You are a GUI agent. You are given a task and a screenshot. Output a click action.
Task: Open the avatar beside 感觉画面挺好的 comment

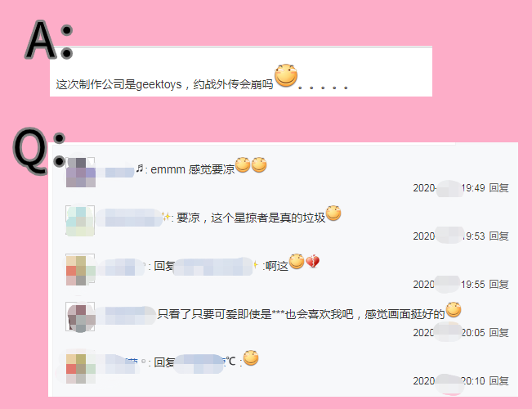point(80,317)
